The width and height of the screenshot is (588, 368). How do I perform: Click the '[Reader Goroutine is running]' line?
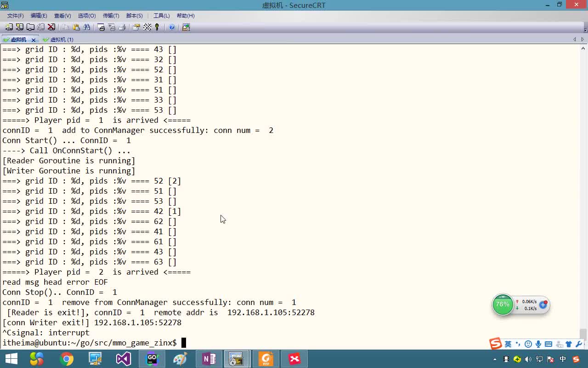pos(69,161)
